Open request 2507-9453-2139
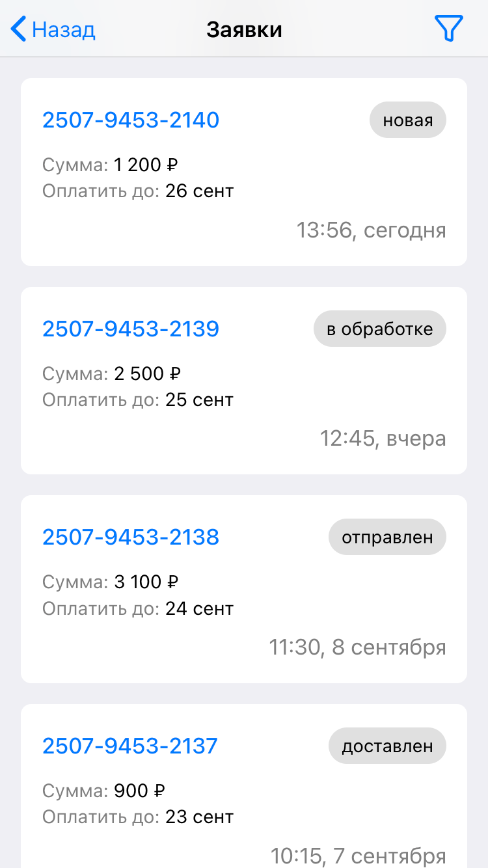Viewport: 488px width, 868px height. tap(131, 329)
